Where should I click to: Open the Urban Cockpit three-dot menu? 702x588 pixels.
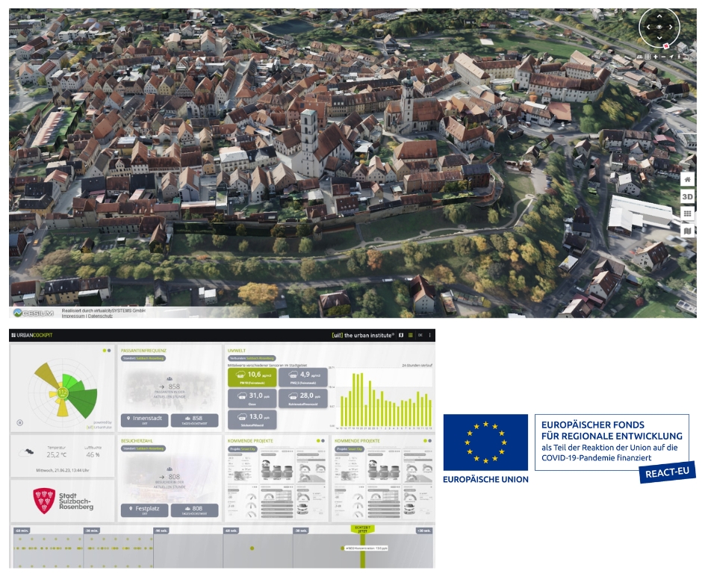click(x=429, y=336)
